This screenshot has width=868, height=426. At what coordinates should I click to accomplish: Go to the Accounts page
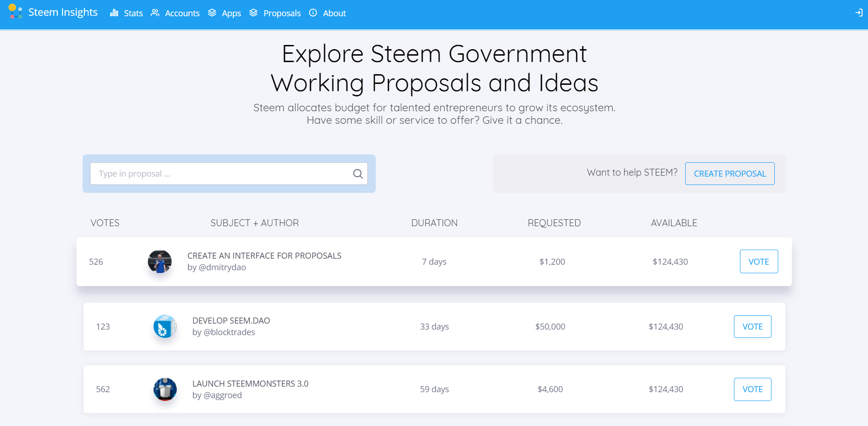click(x=182, y=13)
